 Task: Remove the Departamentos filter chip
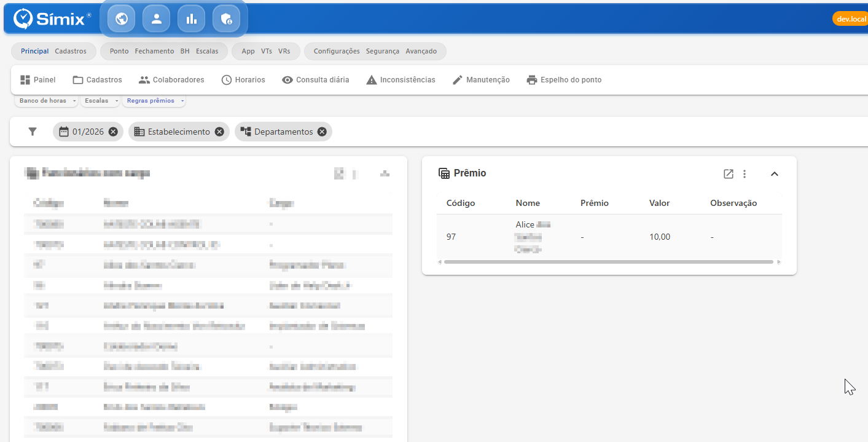pos(322,132)
